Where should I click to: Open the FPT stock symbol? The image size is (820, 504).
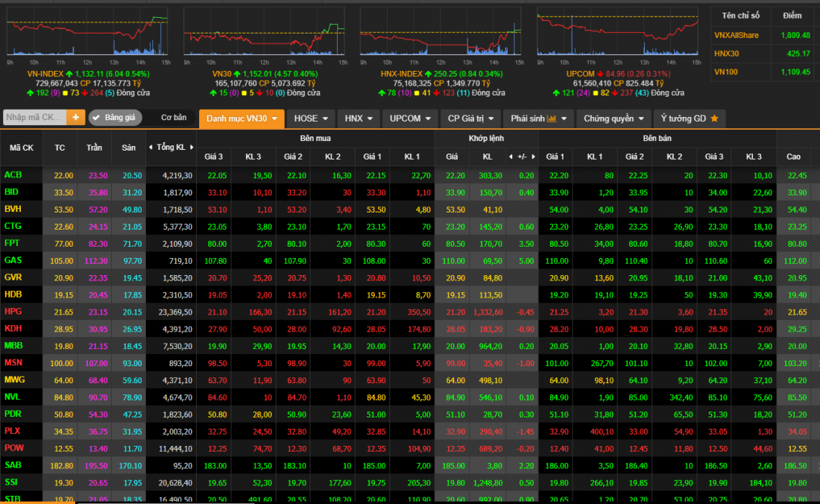[x=12, y=243]
